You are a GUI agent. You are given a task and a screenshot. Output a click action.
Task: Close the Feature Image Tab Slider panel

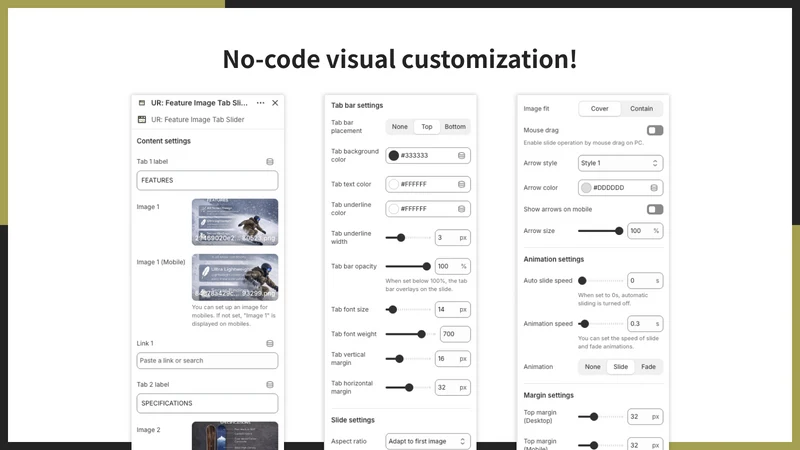pos(275,103)
